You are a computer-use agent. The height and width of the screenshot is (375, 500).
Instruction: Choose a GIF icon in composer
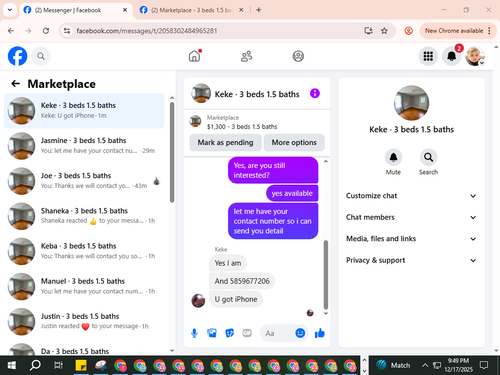(x=247, y=333)
